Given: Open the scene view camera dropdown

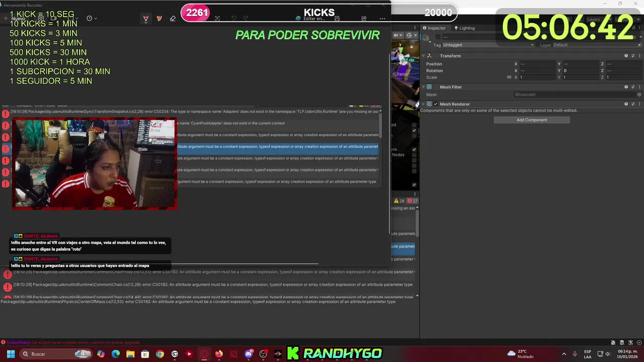Looking at the screenshot, I should coord(397,35).
